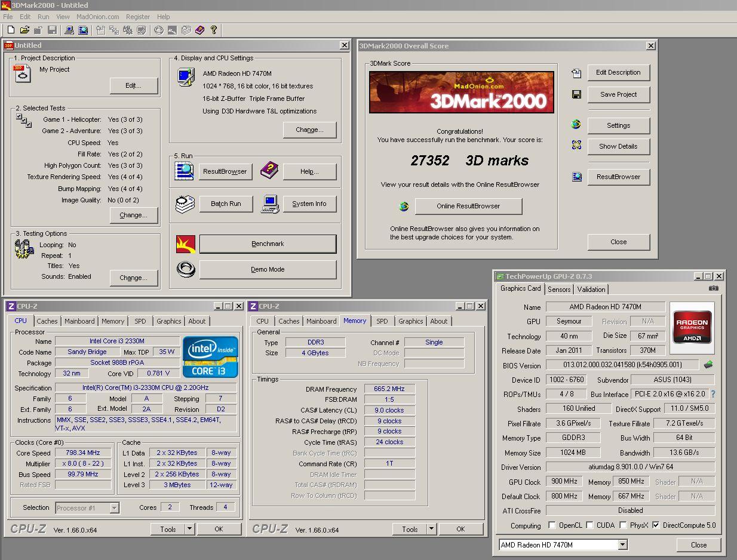This screenshot has width=737, height=560.
Task: Enable the OpenCL checkbox in GPU-Z
Action: [x=552, y=525]
